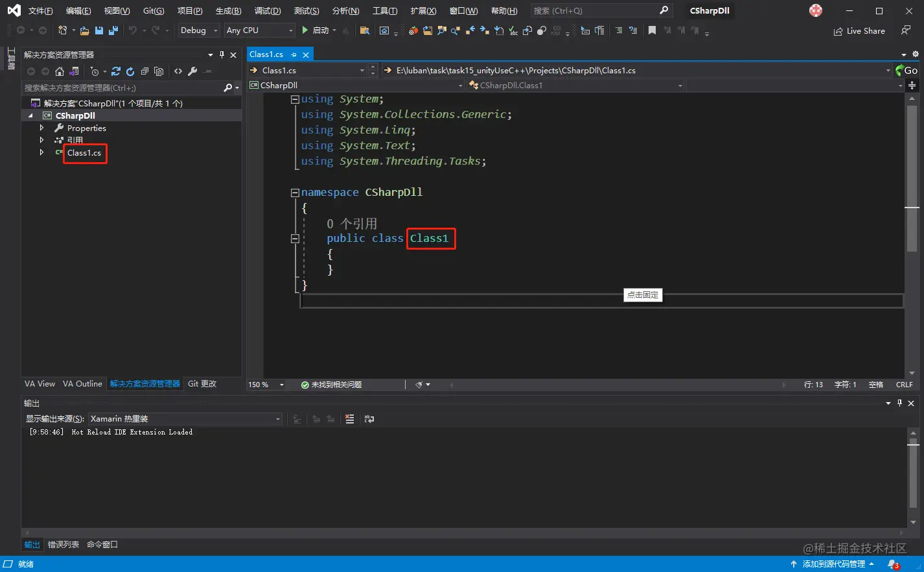The width and height of the screenshot is (924, 572).
Task: Click the feedback icon beside Live Share
Action: click(x=906, y=30)
